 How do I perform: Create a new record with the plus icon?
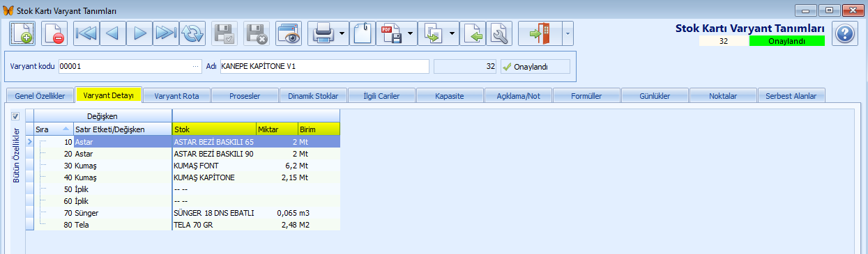pos(22,33)
